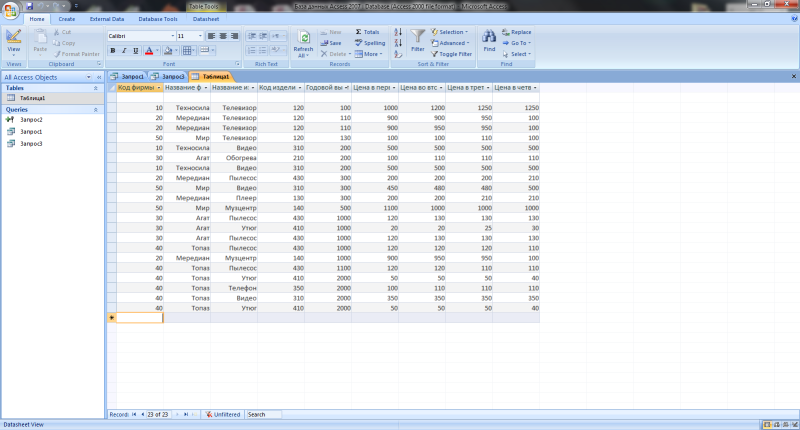Open the External Data ribbon tab
Viewport: 800px width, 430px height.
[107, 19]
